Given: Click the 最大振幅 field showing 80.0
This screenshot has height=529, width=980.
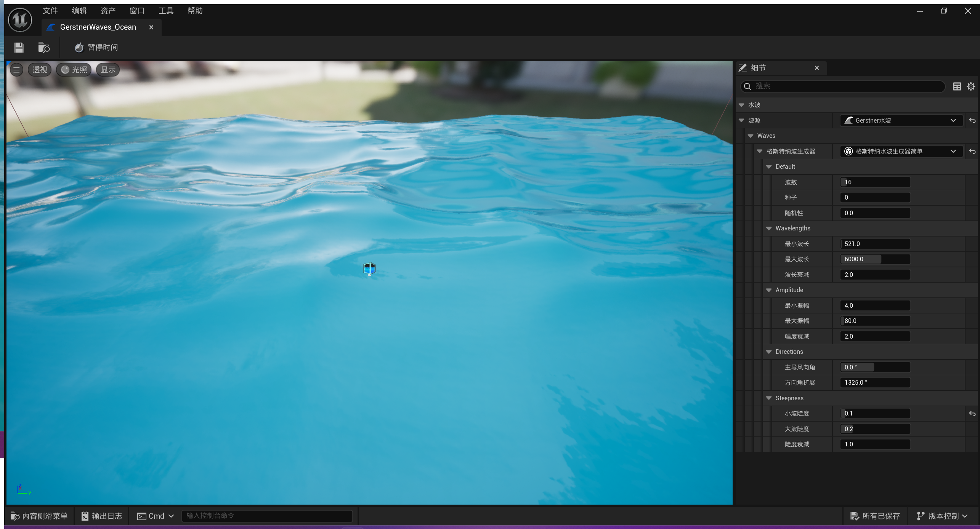Looking at the screenshot, I should pos(875,321).
